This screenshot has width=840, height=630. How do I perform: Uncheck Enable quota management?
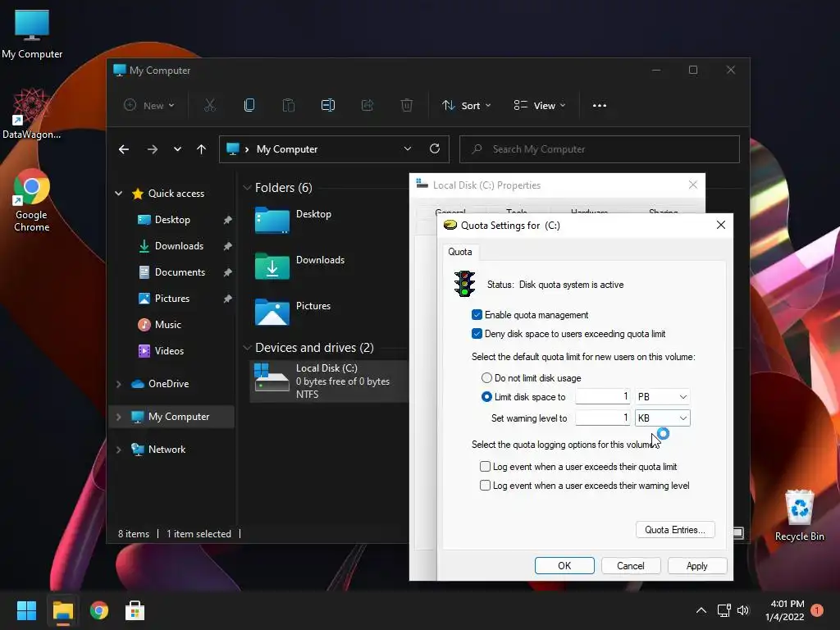click(x=477, y=315)
